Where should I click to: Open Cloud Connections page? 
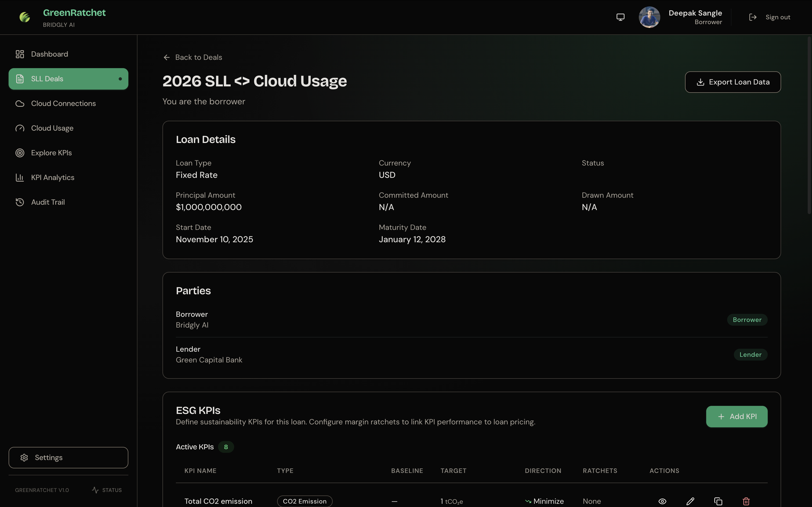click(63, 103)
